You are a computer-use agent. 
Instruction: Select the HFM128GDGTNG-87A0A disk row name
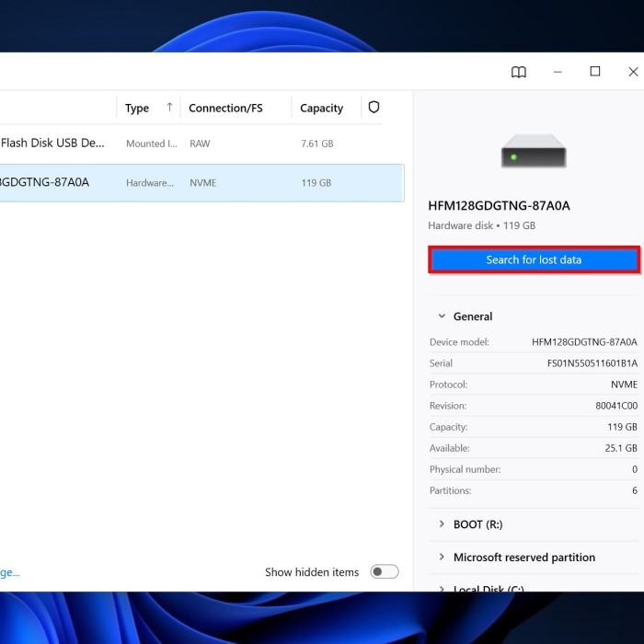tap(44, 182)
